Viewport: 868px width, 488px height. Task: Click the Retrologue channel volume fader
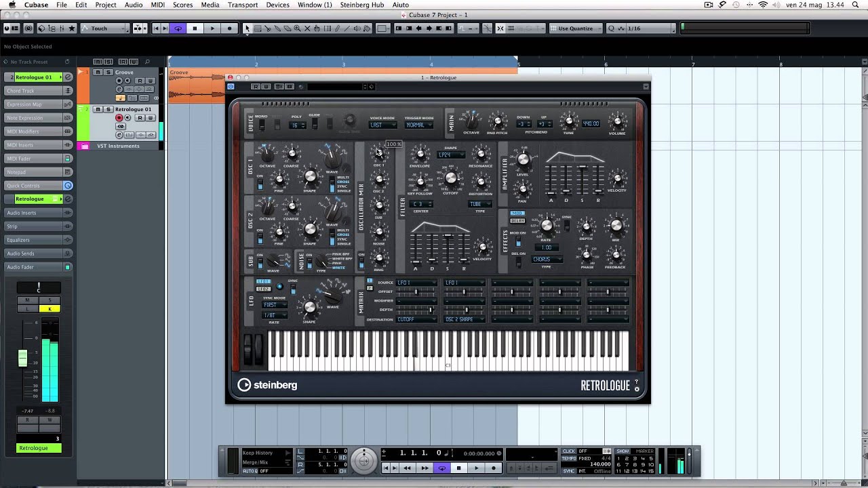click(x=22, y=358)
